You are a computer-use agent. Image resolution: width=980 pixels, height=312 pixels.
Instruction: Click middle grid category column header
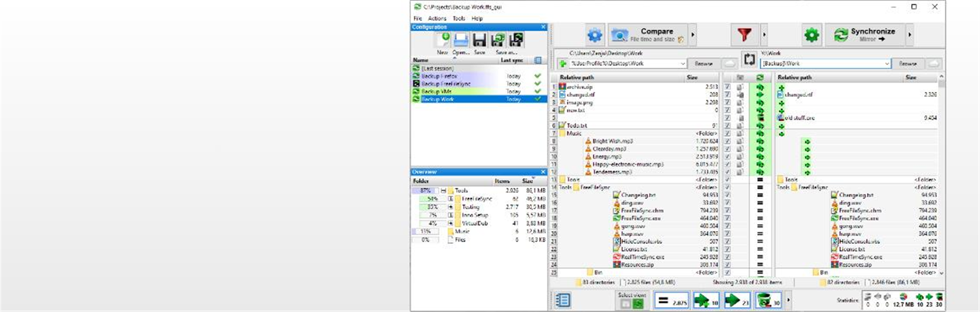740,77
